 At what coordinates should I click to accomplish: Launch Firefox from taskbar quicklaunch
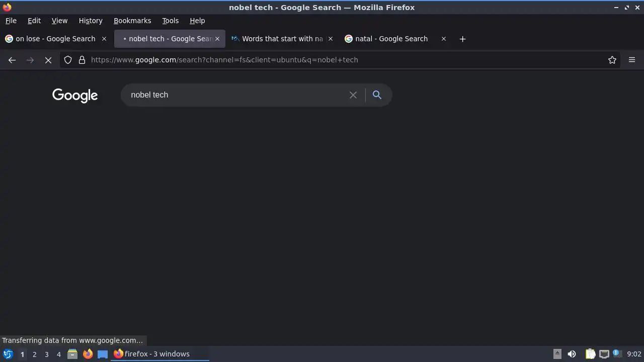tap(88, 354)
